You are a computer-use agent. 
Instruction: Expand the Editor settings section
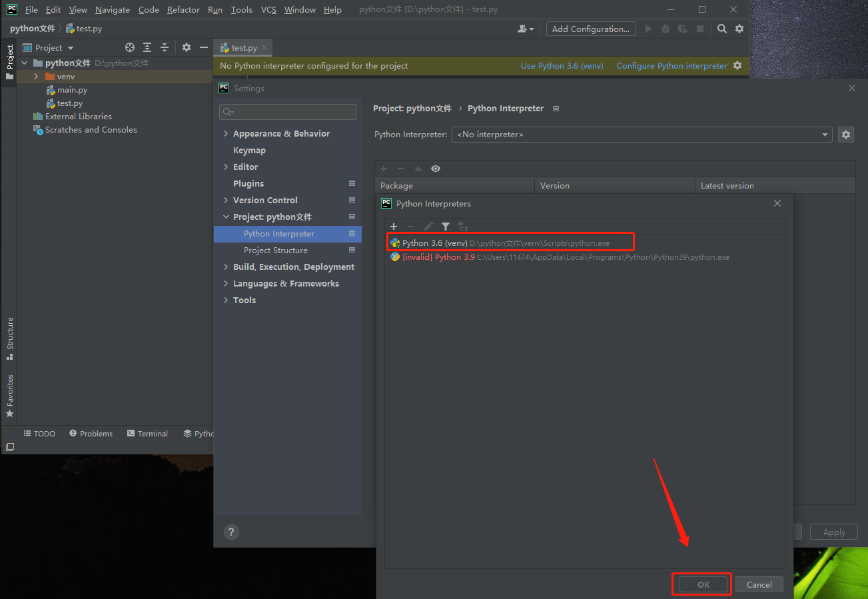(226, 167)
